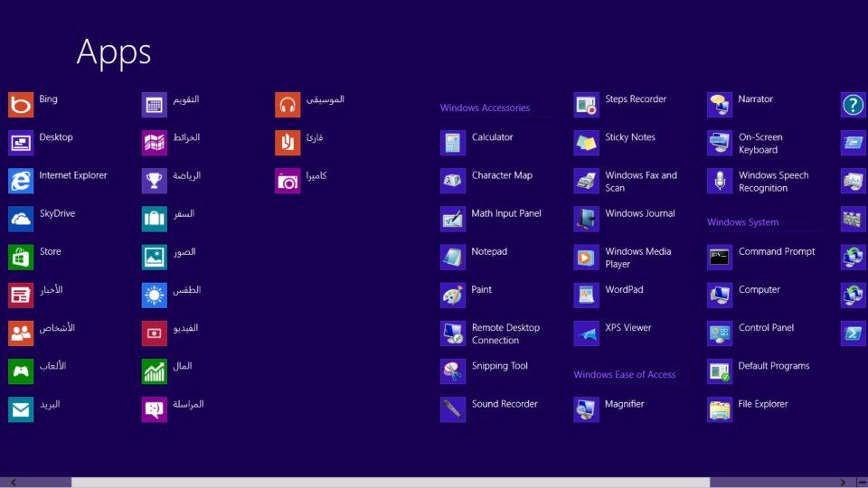Click the left arrow of horizontal scrollbar
Screen dimensions: 868x488
(x=14, y=483)
